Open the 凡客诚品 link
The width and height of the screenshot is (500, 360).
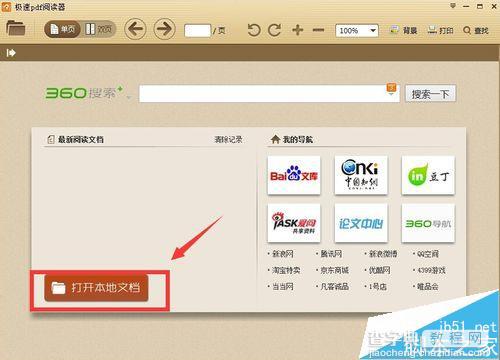pyautogui.click(x=334, y=287)
